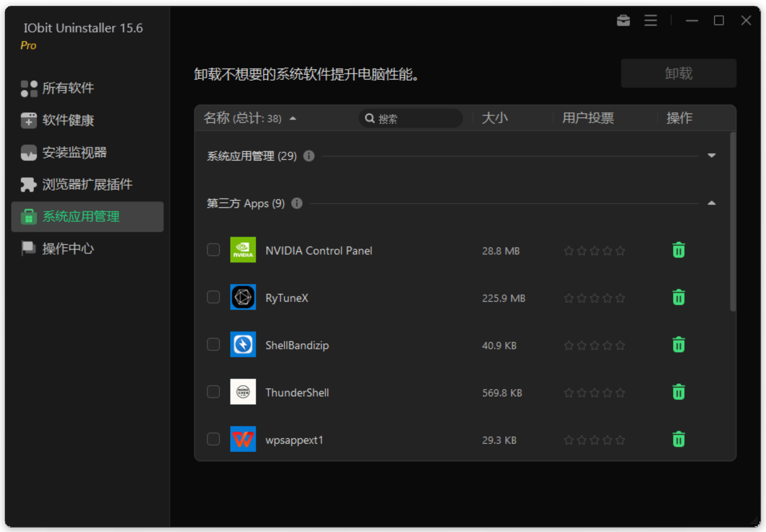The width and height of the screenshot is (766, 532).
Task: Sort by the 用户投票 column header
Action: (588, 118)
